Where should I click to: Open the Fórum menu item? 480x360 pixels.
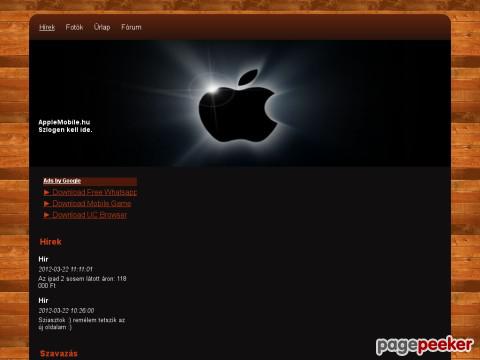pyautogui.click(x=131, y=27)
